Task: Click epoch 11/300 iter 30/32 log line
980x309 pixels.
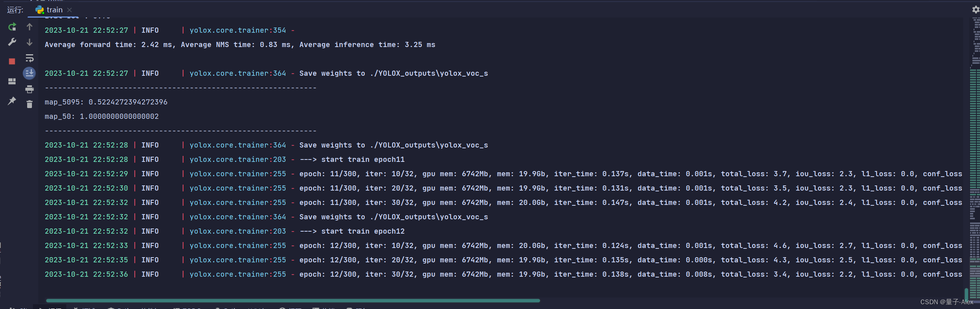Action: 503,203
